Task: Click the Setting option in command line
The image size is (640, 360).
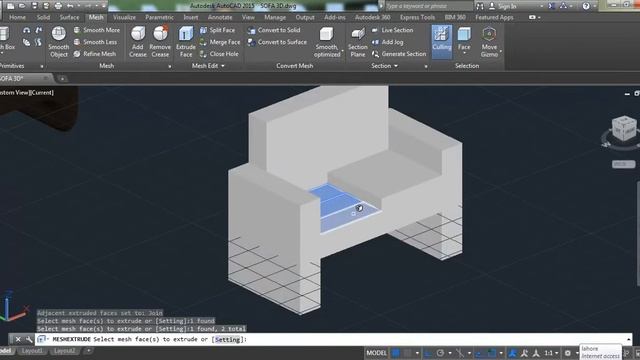Action: [x=227, y=339]
